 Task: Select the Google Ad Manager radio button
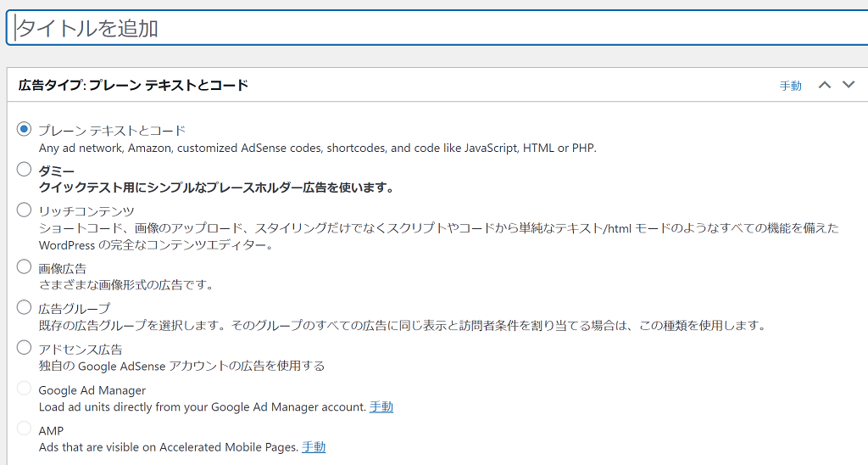(x=24, y=388)
